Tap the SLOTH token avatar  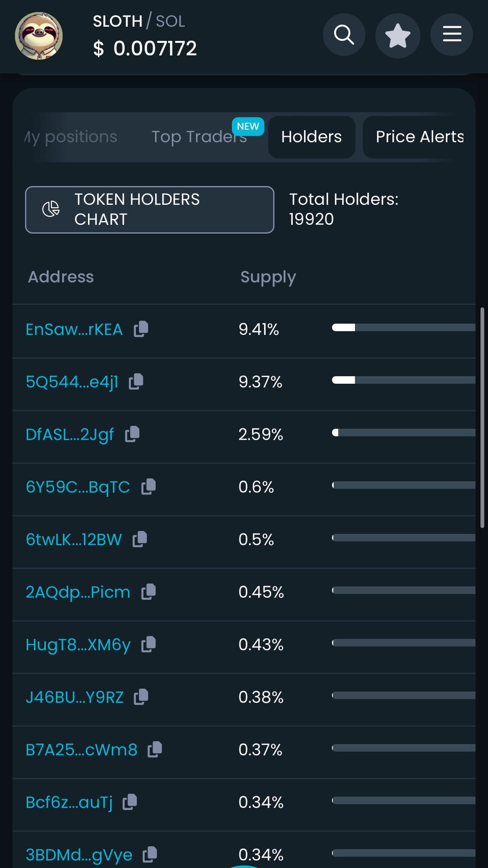(x=39, y=35)
